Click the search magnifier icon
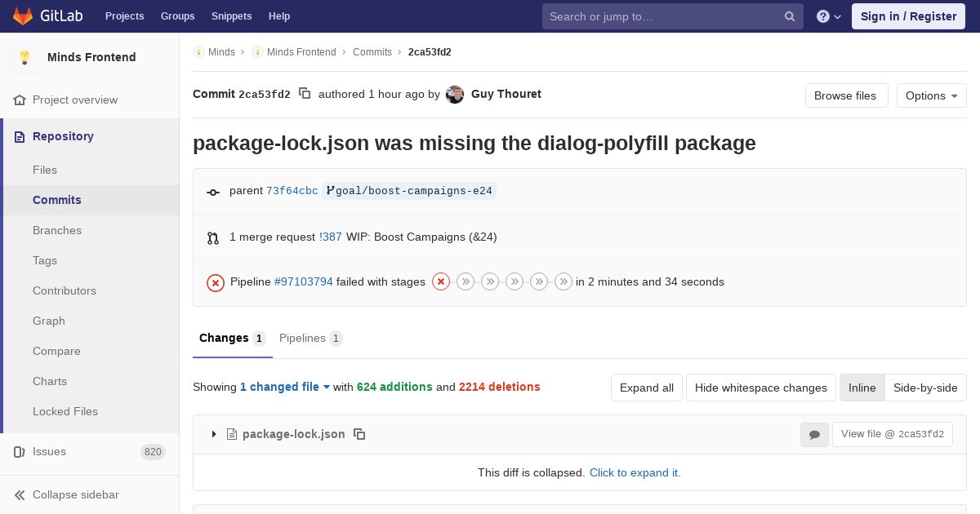 pos(790,16)
